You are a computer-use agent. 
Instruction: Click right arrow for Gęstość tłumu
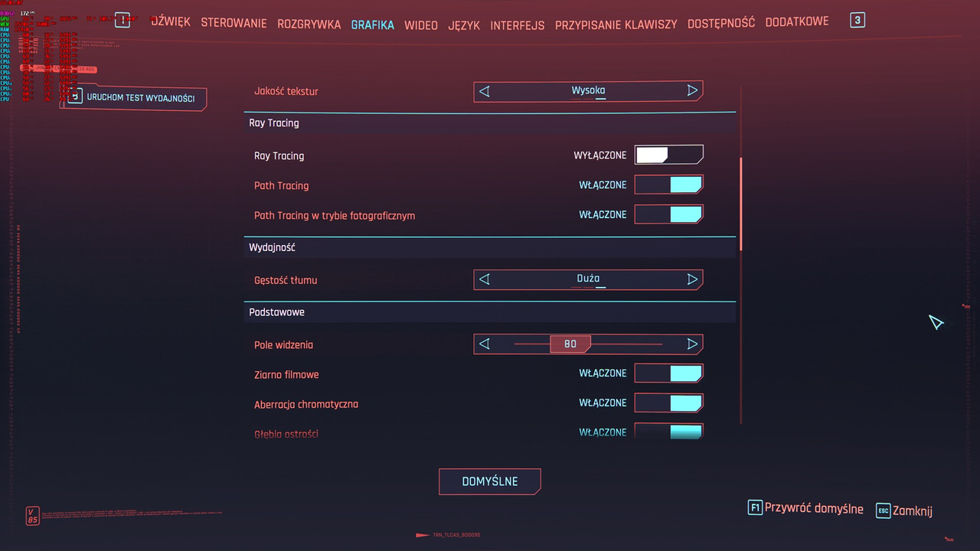(x=692, y=279)
